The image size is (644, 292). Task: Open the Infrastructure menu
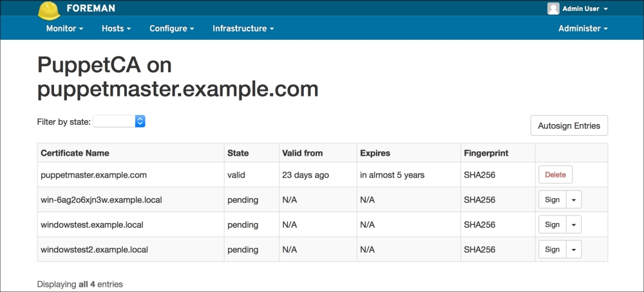[x=243, y=28]
